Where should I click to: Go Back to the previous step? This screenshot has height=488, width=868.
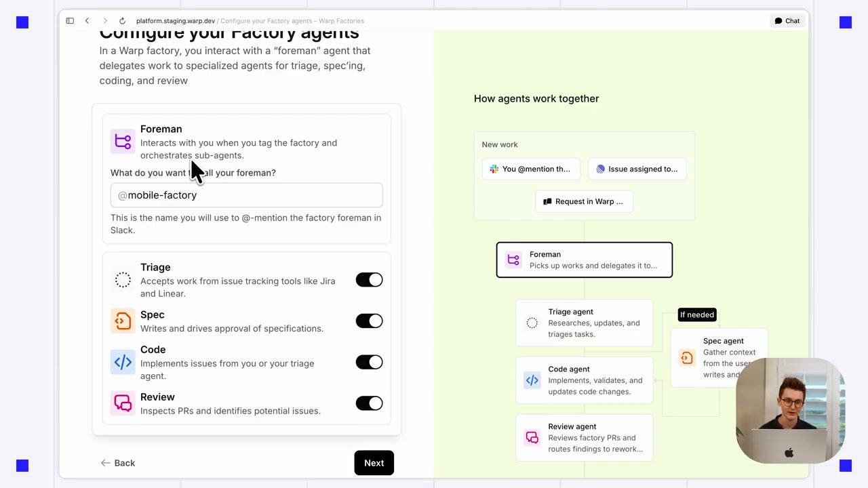[118, 463]
